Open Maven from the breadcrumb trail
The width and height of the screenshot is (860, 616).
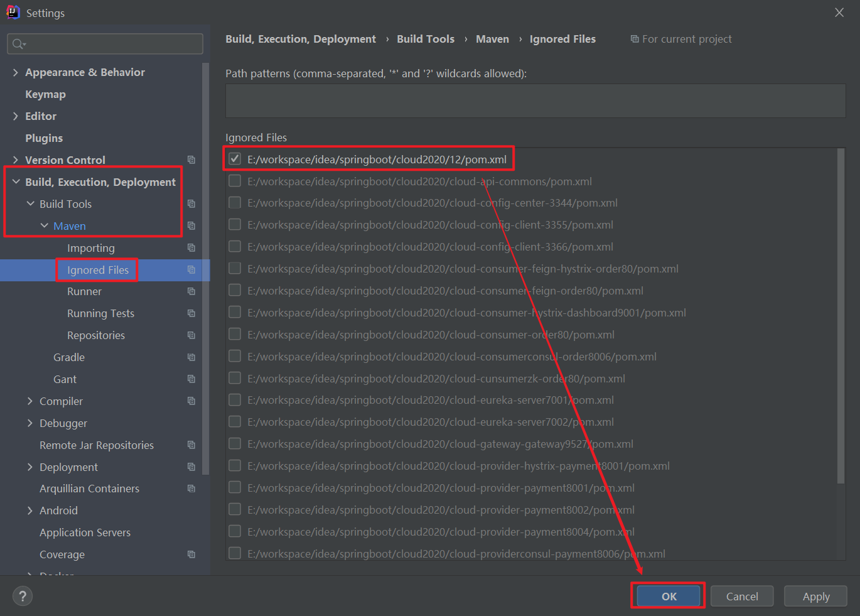coord(492,38)
